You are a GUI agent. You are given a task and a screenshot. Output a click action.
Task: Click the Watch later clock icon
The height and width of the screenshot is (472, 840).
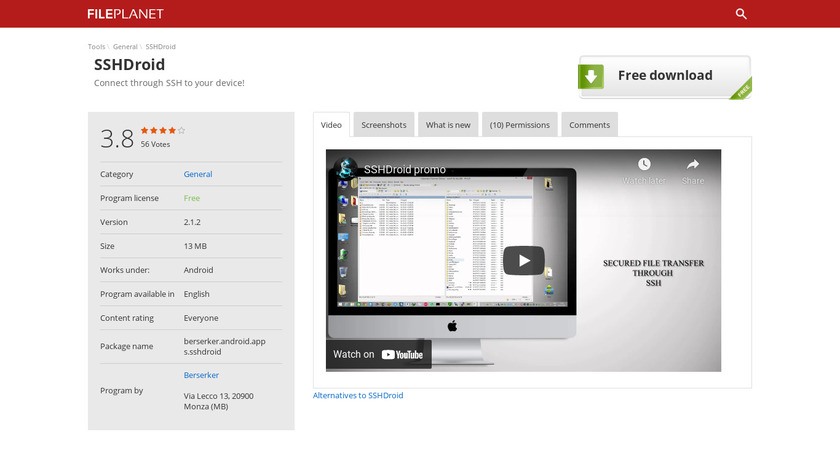[644, 164]
